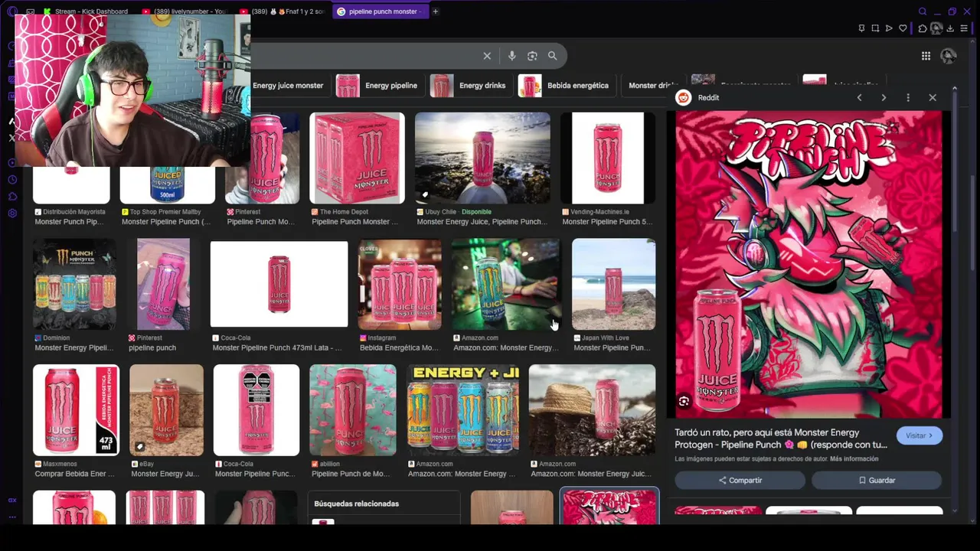Screen dimensions: 980x551
Task: Open Amazon ENERGY + JUICE pack image
Action: tap(462, 410)
